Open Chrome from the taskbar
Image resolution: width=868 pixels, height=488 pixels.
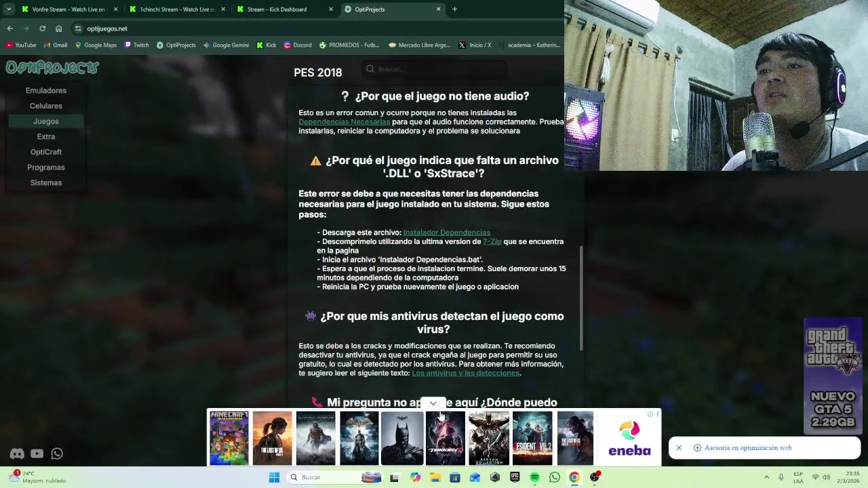coord(574,477)
